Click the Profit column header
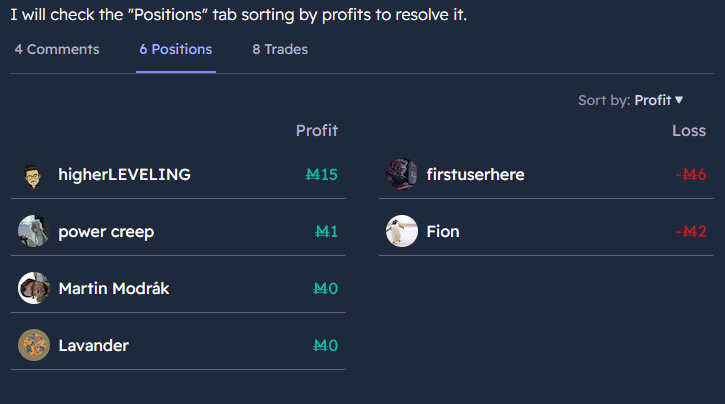 click(317, 130)
